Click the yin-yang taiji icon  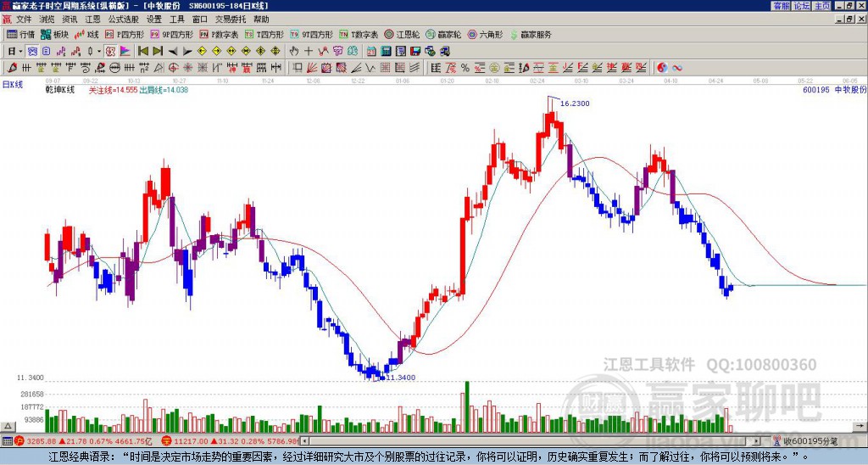click(x=662, y=68)
